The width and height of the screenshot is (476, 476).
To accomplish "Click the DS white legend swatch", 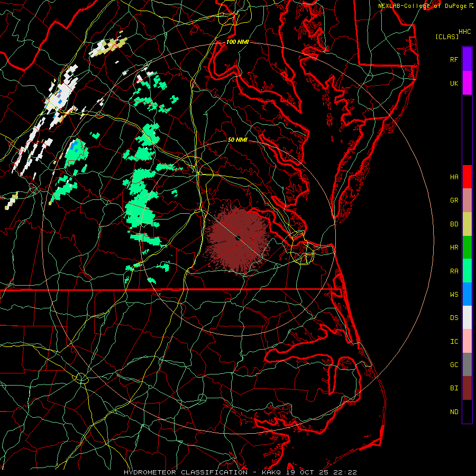I will click(467, 317).
